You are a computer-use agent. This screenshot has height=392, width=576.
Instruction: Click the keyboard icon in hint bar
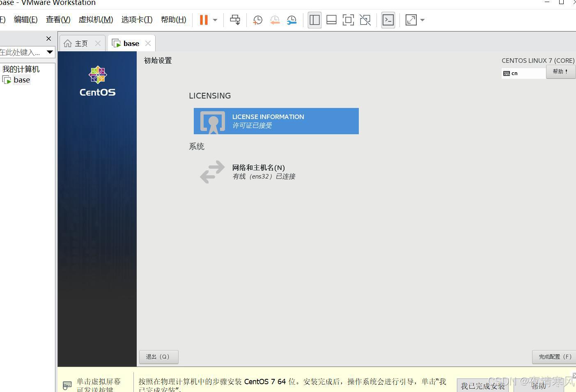click(x=67, y=385)
